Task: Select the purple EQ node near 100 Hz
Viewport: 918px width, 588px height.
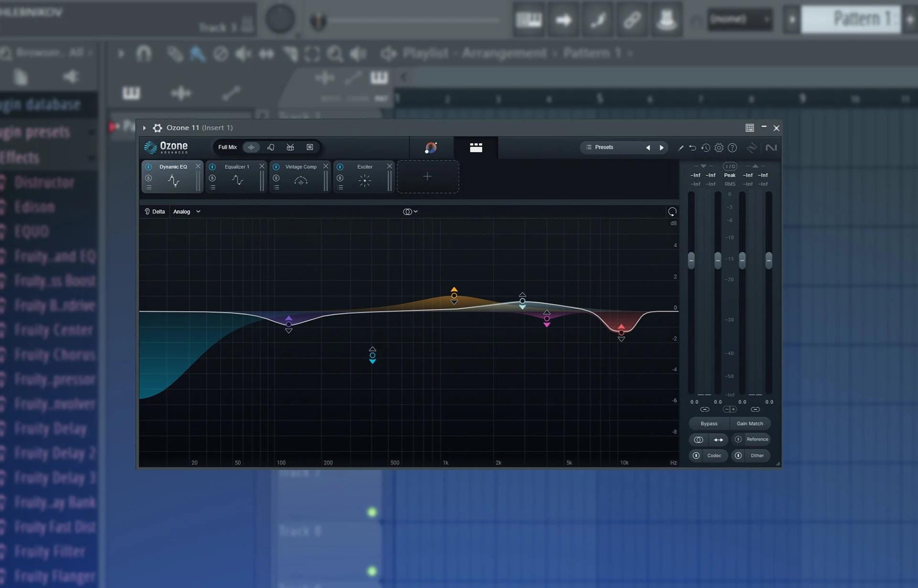Action: pyautogui.click(x=289, y=324)
